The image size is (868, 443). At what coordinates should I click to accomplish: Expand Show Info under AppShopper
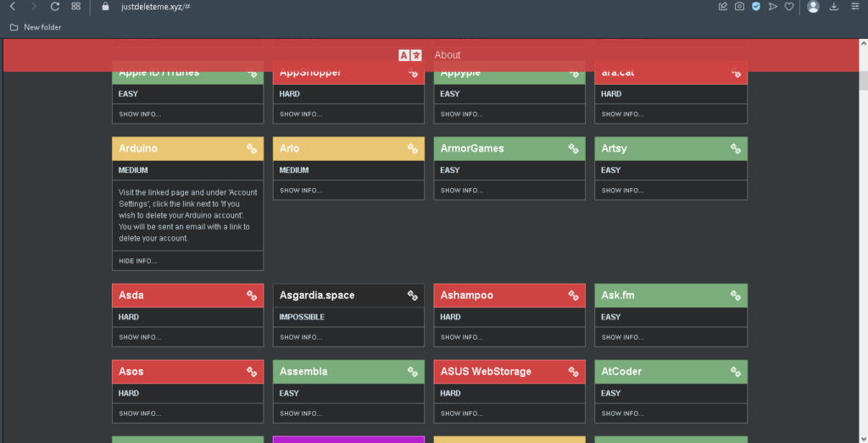click(301, 114)
